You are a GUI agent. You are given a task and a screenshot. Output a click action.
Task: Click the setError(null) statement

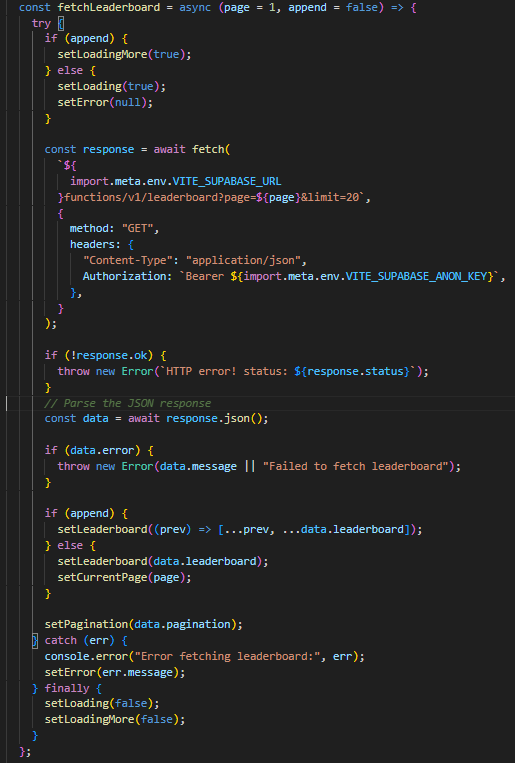point(105,102)
